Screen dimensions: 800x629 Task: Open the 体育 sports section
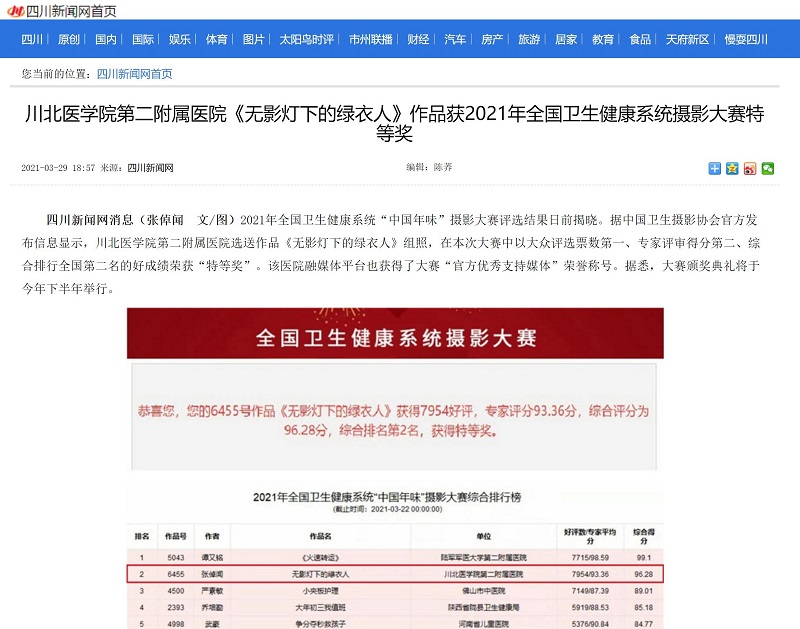217,40
